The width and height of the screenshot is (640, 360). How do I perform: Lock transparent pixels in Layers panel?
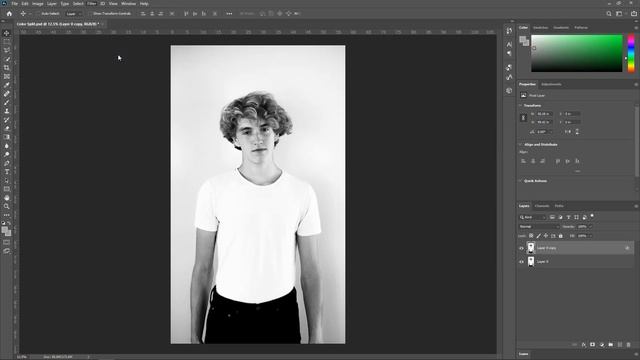[x=531, y=236]
